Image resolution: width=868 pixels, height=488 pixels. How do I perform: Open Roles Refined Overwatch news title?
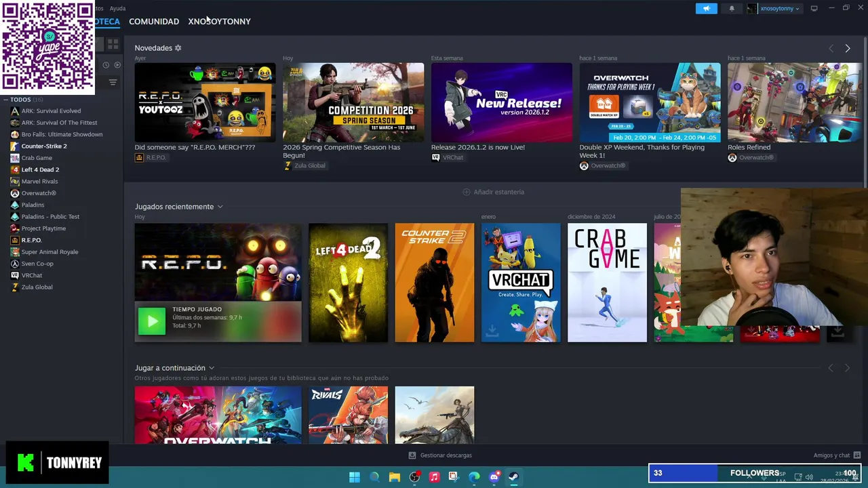coord(749,147)
